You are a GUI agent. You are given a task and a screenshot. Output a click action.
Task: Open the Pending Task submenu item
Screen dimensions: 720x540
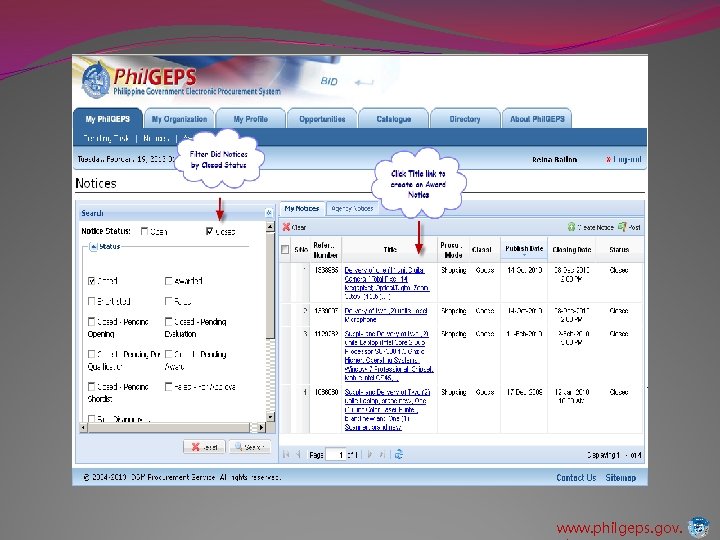(x=106, y=138)
